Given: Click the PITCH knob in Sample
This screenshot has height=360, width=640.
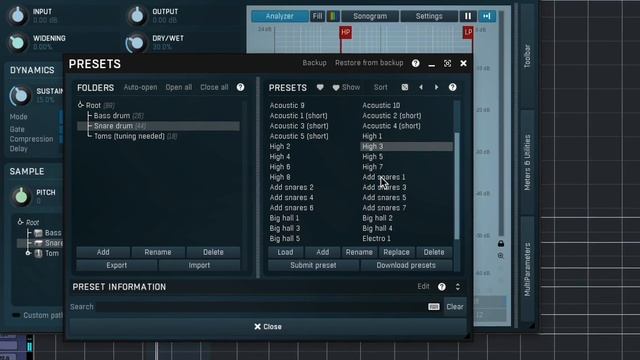Looking at the screenshot, I should (x=21, y=196).
